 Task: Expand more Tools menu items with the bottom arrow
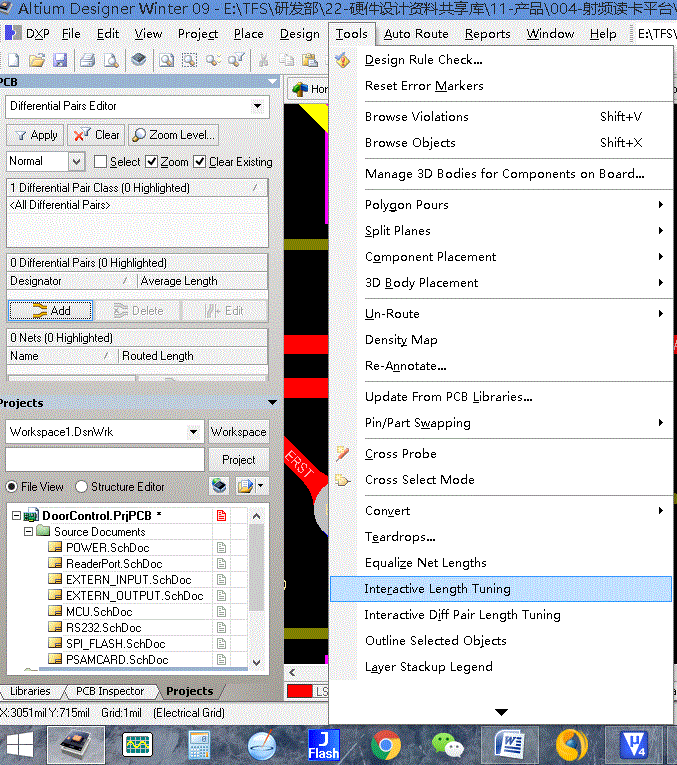(x=501, y=712)
